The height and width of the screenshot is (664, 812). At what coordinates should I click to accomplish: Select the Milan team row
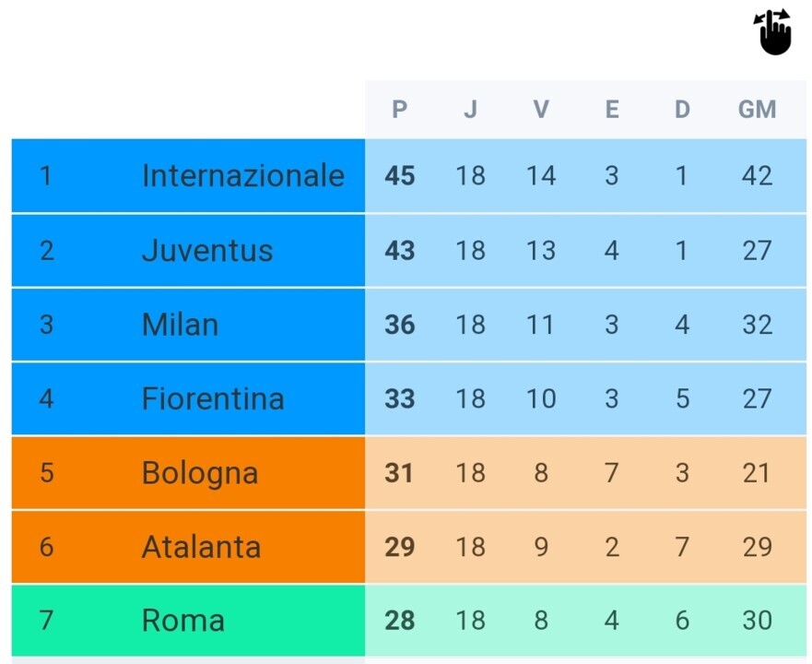tap(180, 325)
